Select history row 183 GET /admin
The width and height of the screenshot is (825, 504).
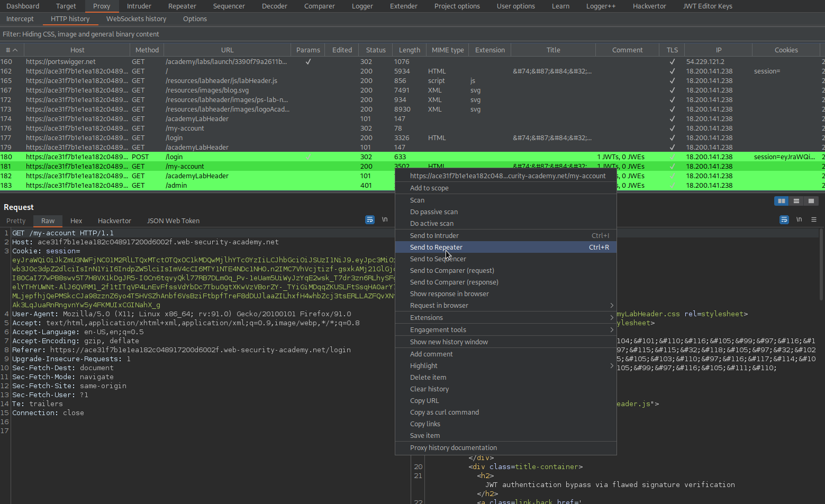197,186
